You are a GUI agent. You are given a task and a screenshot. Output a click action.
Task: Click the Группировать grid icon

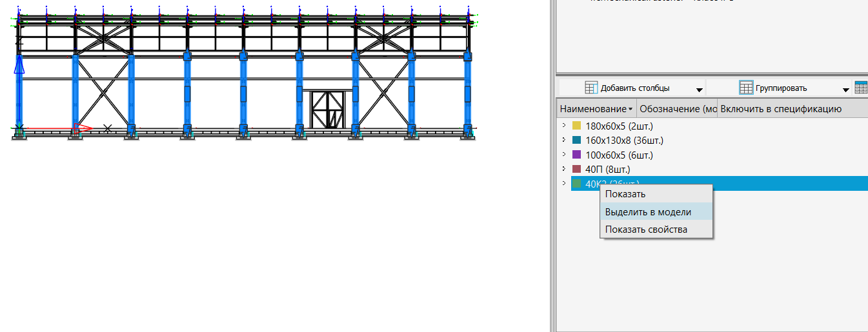(746, 88)
